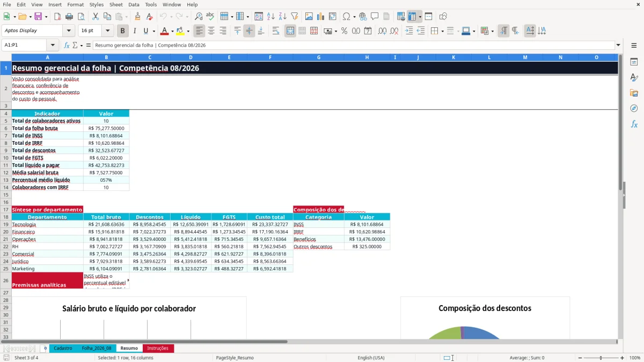Screen dimensions: 644x362
Task: Toggle Bold formatting
Action: pyautogui.click(x=122, y=31)
